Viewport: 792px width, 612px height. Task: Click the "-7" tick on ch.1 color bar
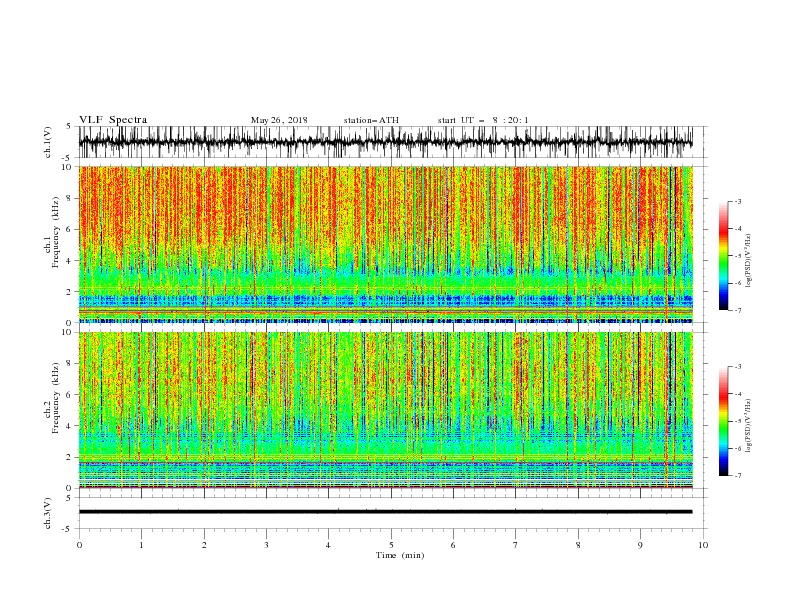pyautogui.click(x=737, y=310)
